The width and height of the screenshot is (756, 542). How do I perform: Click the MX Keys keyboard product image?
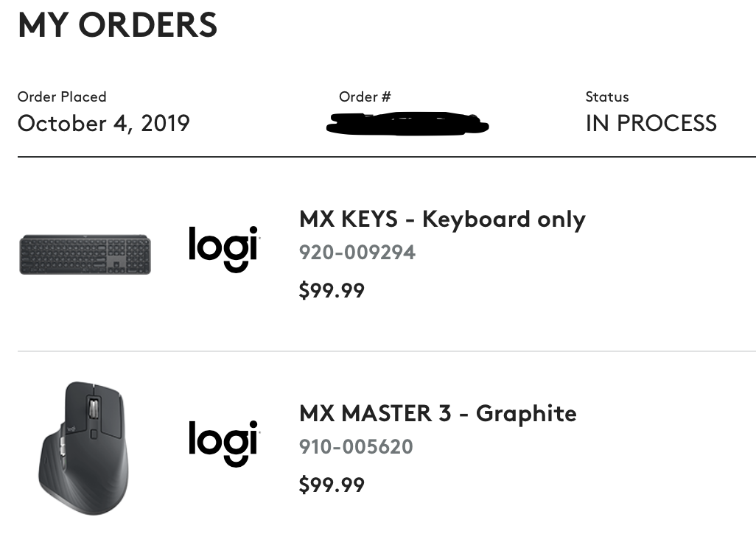tap(85, 254)
